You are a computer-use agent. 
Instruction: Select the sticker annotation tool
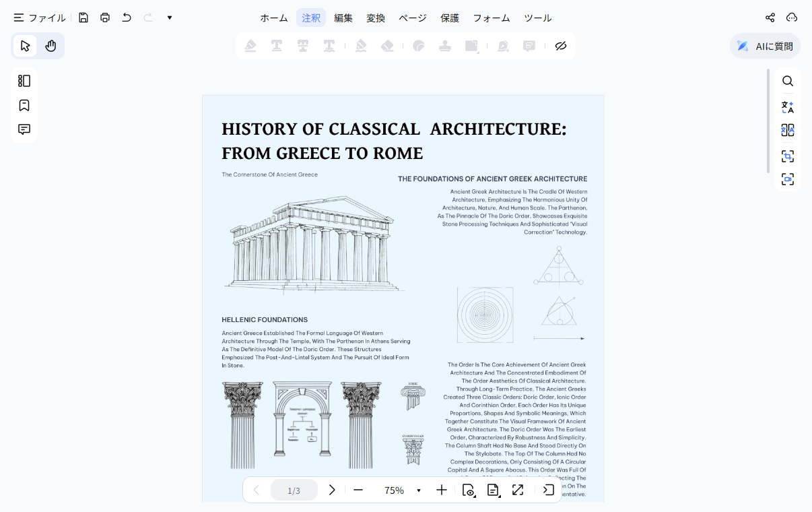pos(419,46)
